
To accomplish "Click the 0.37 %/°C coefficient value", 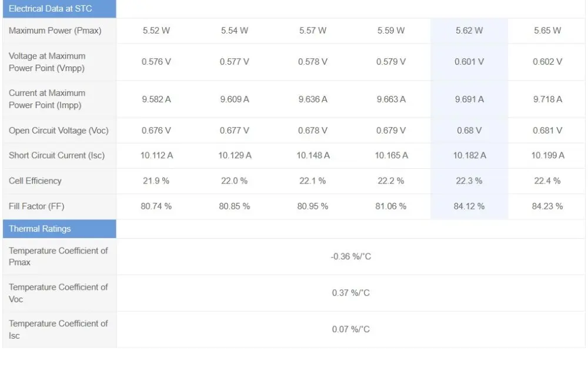I will pos(350,293).
